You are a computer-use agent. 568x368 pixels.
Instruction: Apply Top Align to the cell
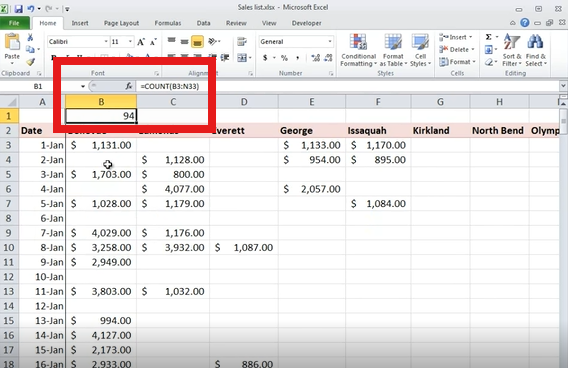[171, 41]
